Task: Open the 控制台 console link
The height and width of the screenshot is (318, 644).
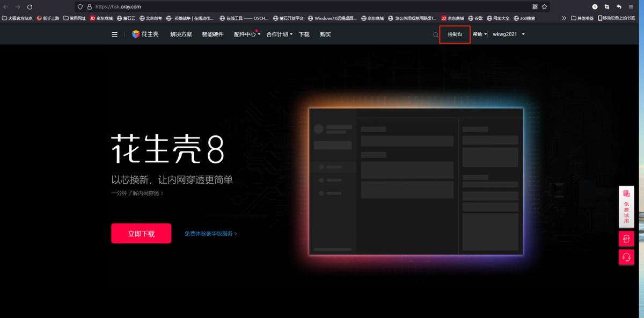Action: pyautogui.click(x=455, y=34)
